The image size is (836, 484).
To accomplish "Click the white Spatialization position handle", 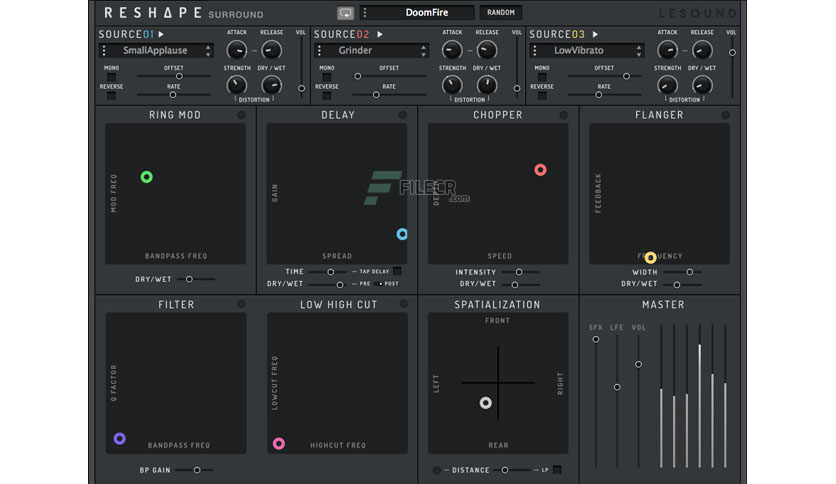I will pyautogui.click(x=485, y=403).
